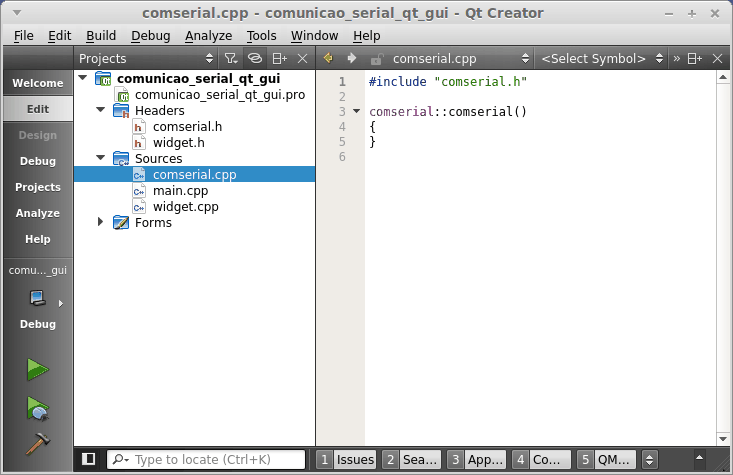Collapse the Sources folder
The width and height of the screenshot is (733, 475).
101,158
